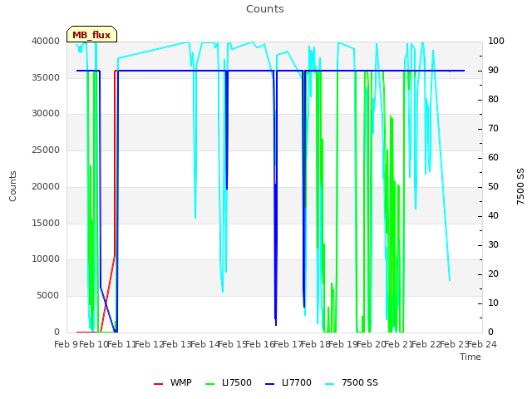
Task: Click the WMP legend entry
Action: click(x=173, y=382)
